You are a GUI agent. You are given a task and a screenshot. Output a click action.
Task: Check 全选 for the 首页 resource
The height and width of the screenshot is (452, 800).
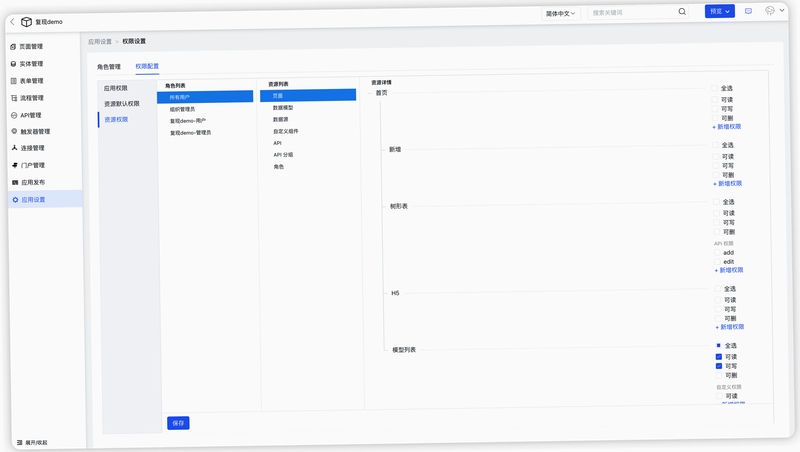click(715, 88)
